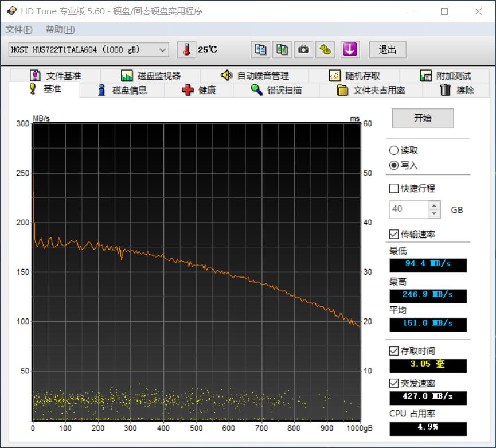This screenshot has width=496, height=448.
Task: Click the 随机存取 scatter icon
Action: pos(335,76)
